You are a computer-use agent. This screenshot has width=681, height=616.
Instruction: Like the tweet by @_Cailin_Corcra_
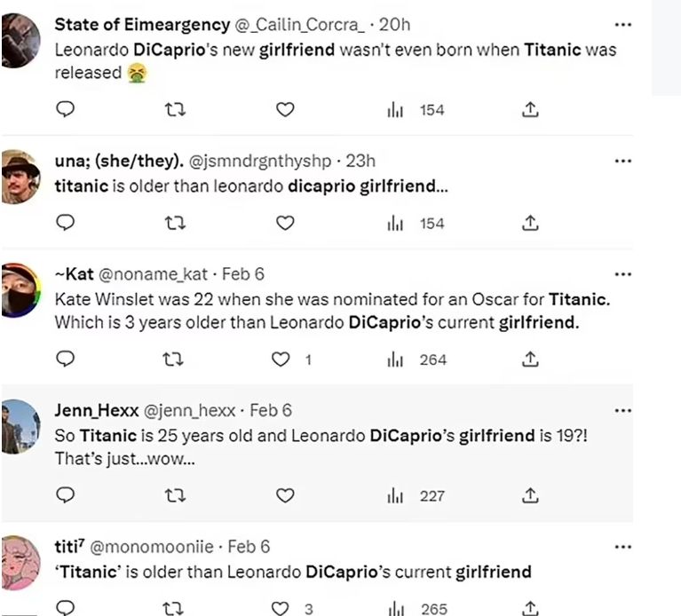tap(284, 110)
